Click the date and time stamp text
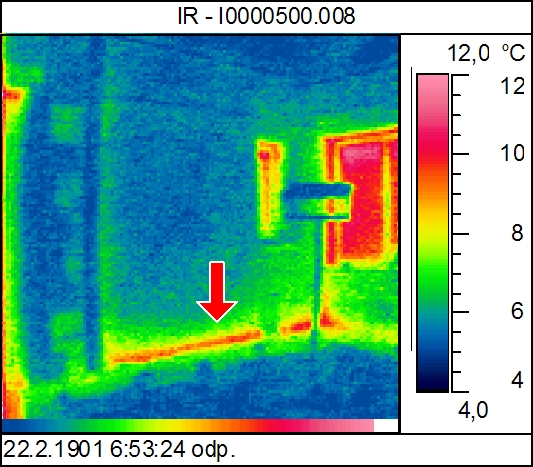Viewport: 533px width, 467px height. tap(119, 449)
